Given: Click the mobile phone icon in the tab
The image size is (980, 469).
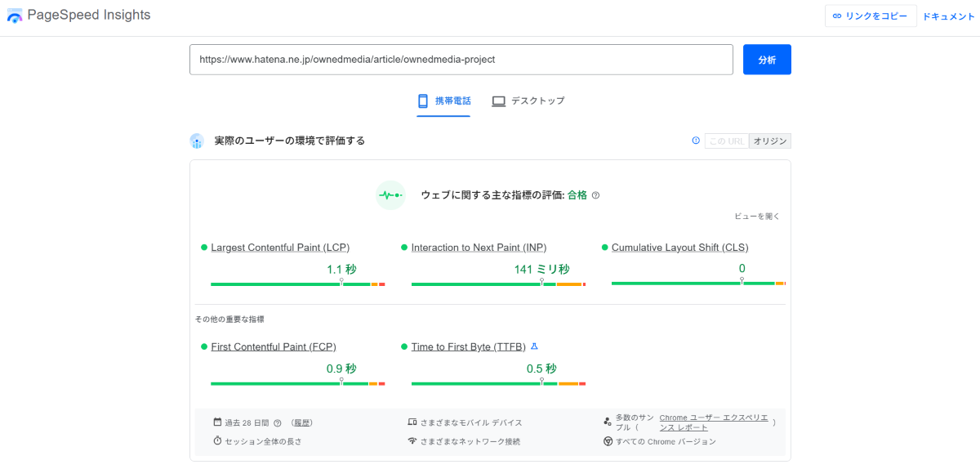Looking at the screenshot, I should point(423,100).
